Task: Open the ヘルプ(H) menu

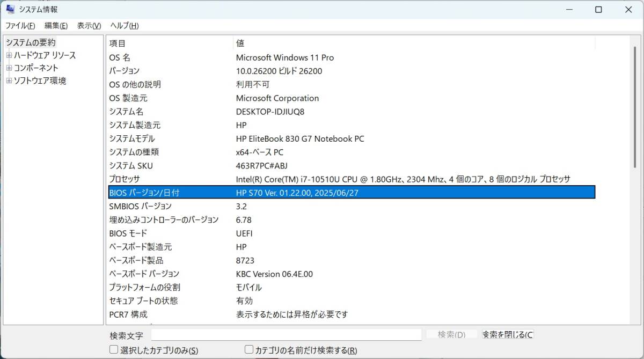Action: [125, 26]
